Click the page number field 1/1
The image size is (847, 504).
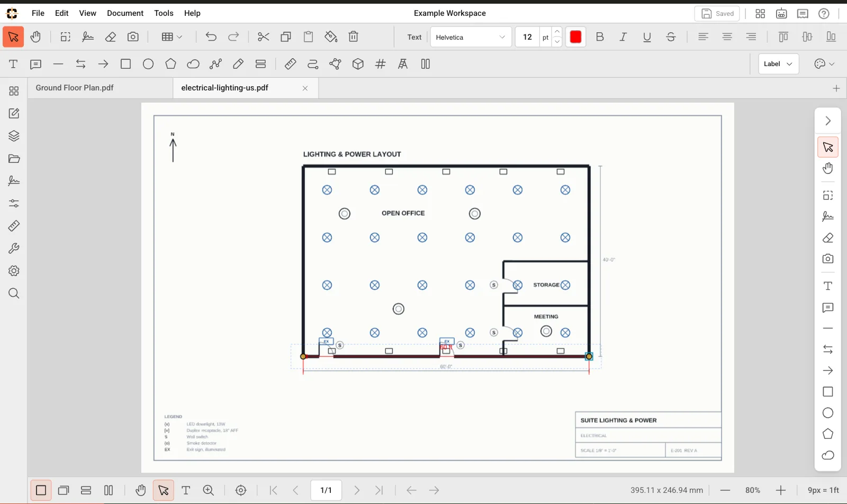pos(326,490)
